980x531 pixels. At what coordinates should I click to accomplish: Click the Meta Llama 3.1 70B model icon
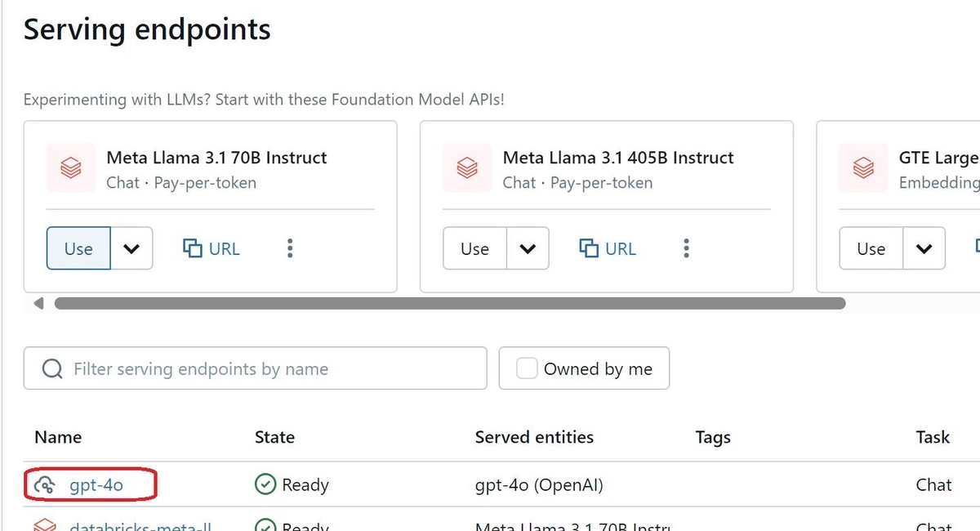tap(70, 167)
